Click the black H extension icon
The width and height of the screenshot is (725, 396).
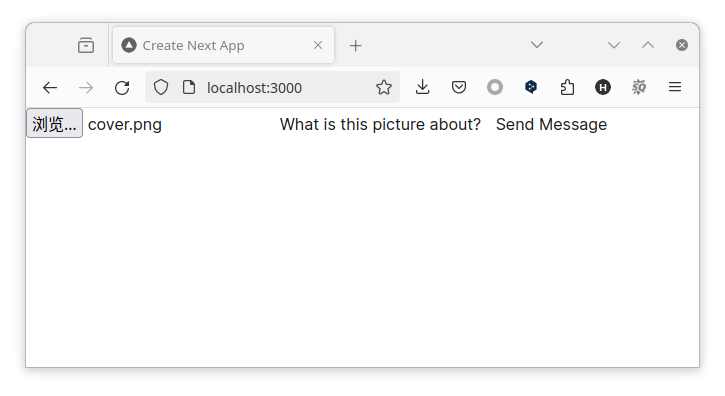pos(603,87)
